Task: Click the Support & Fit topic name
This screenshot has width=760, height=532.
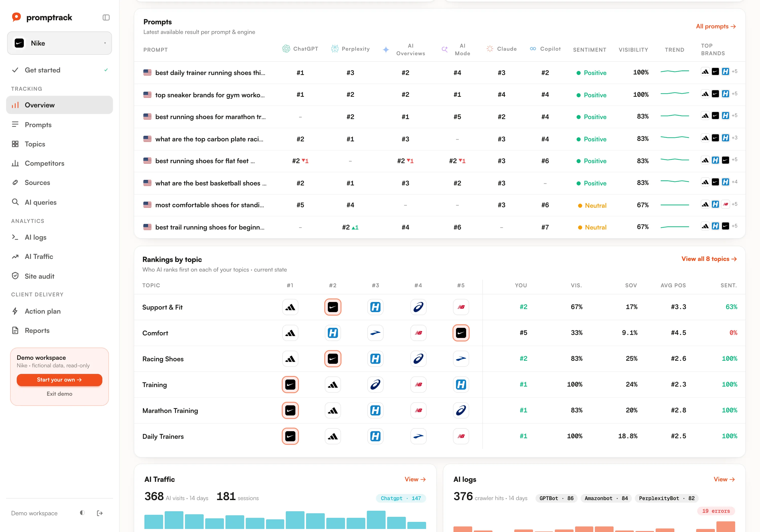Action: (x=162, y=307)
